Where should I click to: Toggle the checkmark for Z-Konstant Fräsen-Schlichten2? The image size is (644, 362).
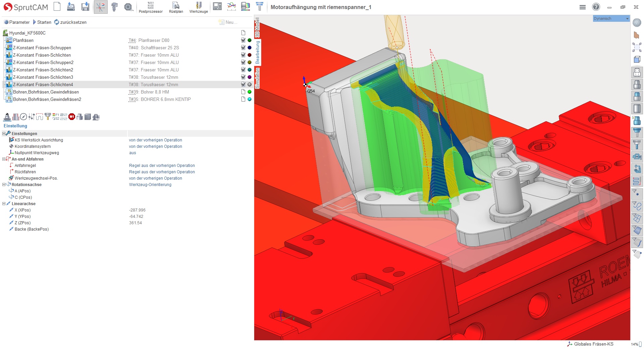pos(243,70)
